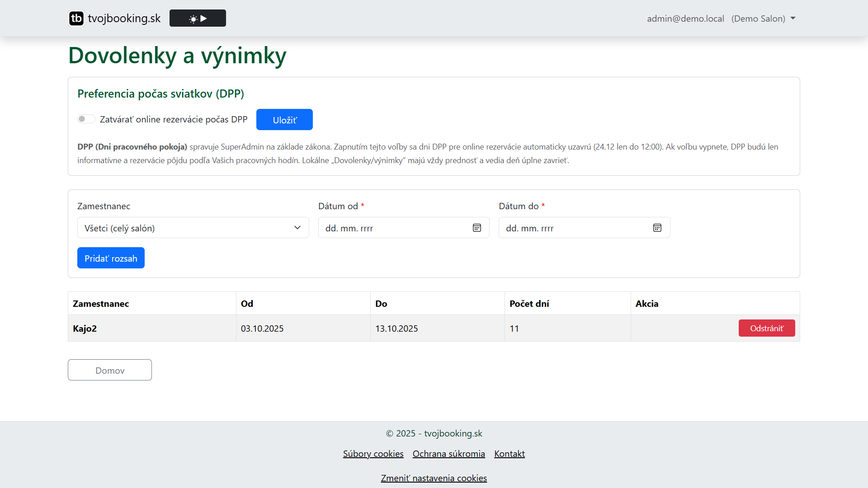868x488 pixels.
Task: Expand the Zamestnanec employee dropdown
Action: click(193, 228)
